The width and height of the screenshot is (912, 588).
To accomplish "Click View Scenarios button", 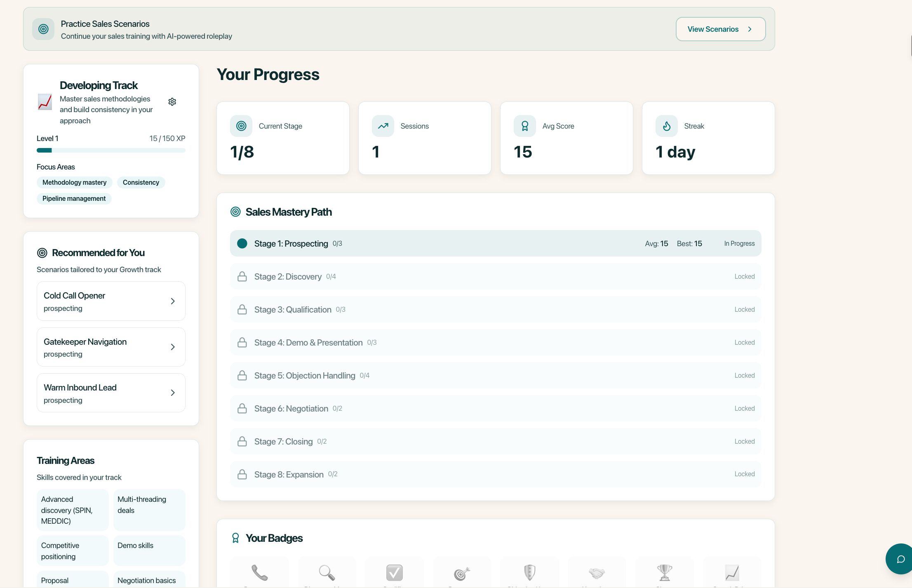I will (x=720, y=29).
